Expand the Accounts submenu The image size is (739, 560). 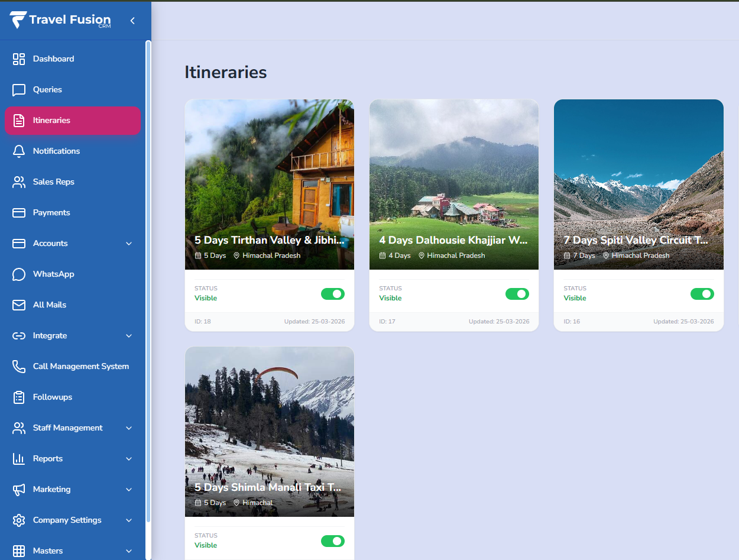click(129, 244)
